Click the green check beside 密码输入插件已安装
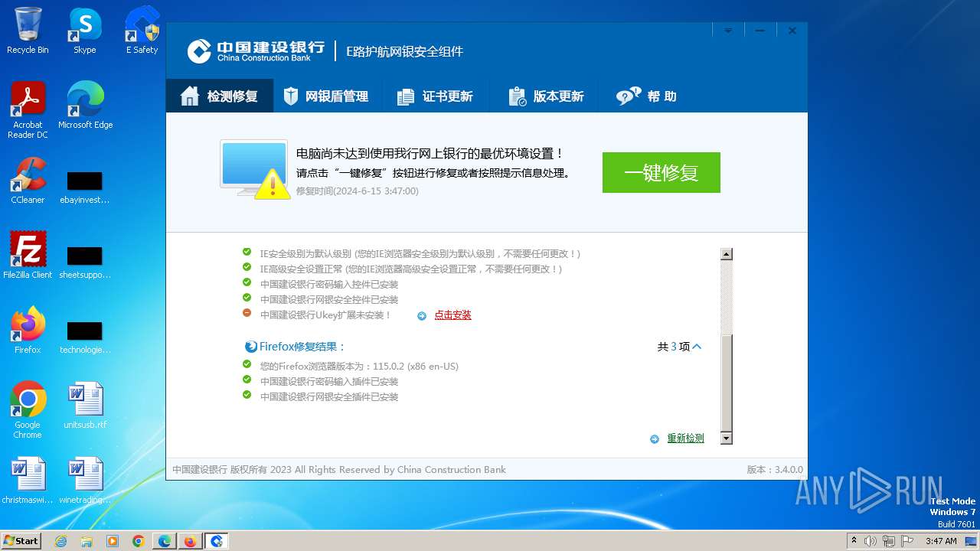 (247, 380)
